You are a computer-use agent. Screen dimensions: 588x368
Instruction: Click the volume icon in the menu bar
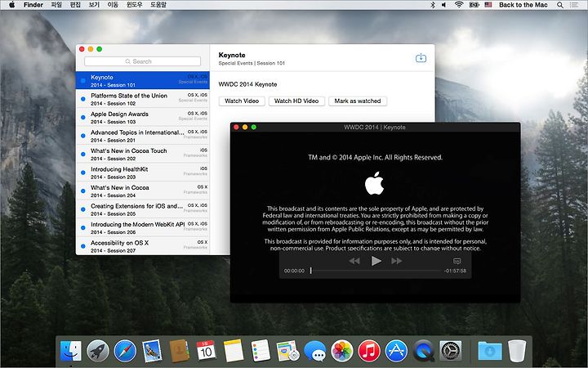point(444,5)
